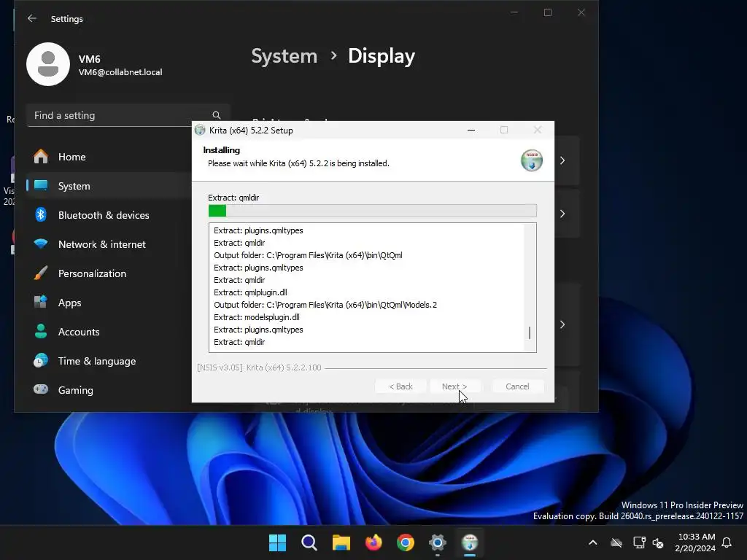The height and width of the screenshot is (560, 747).
Task: Open taskbar Search
Action: click(x=309, y=542)
